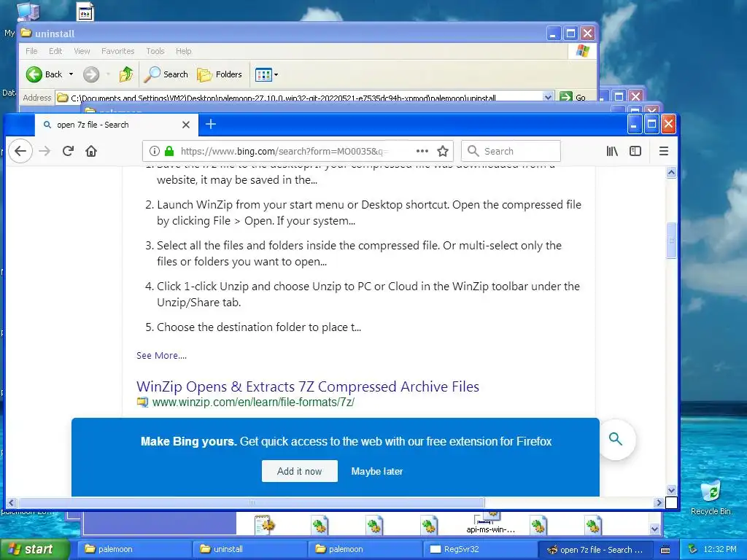Go back in the Firefox browser
The width and height of the screenshot is (747, 560).
[x=20, y=152]
